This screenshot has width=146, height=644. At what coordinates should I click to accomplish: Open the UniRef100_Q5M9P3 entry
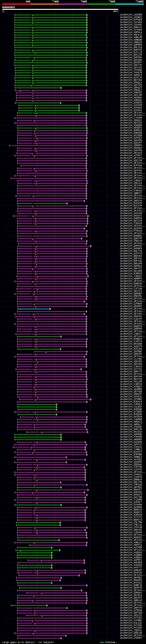(131, 146)
